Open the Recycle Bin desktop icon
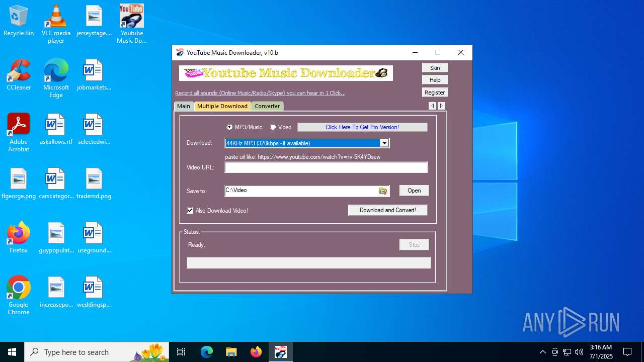 pyautogui.click(x=19, y=20)
